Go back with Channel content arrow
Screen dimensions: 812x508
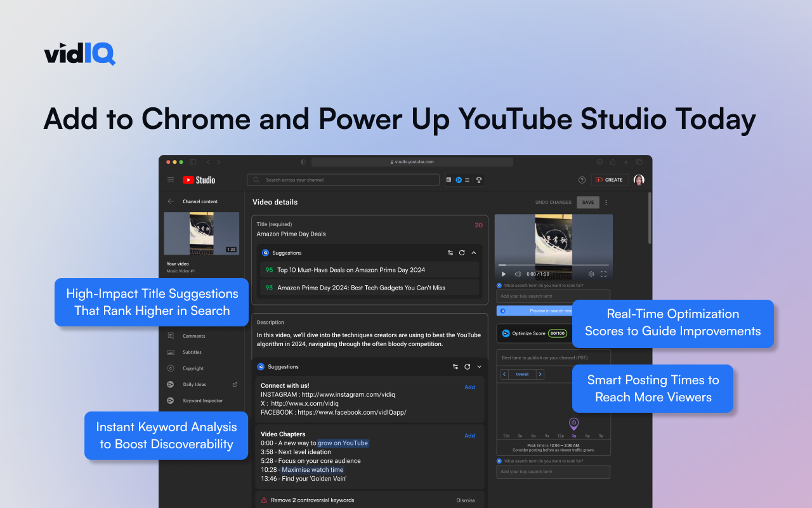coord(171,201)
